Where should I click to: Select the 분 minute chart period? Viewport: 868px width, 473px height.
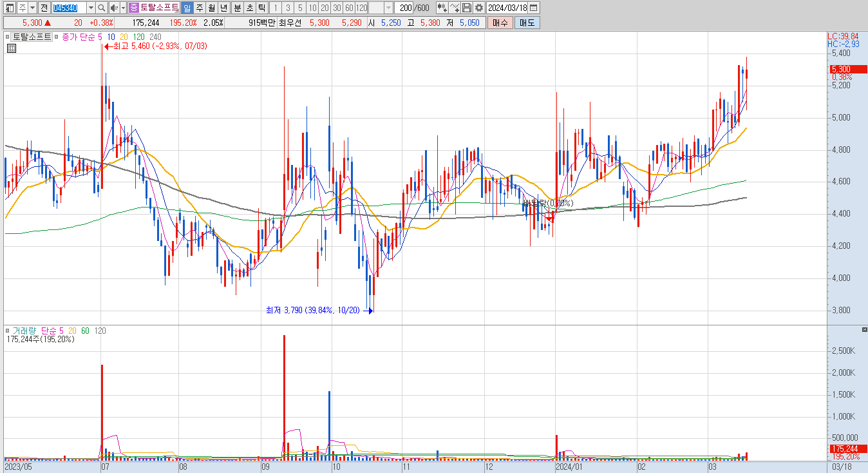pos(237,8)
